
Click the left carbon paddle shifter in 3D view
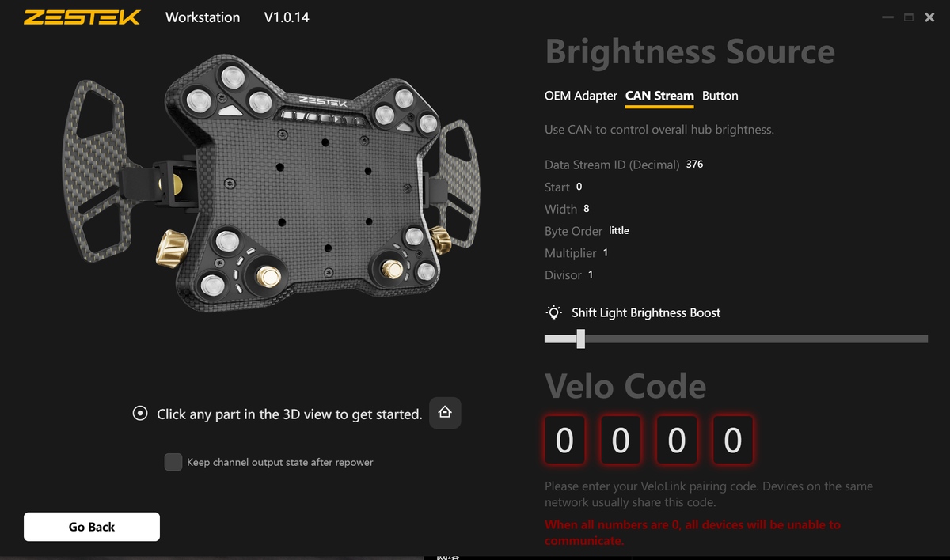pos(97,170)
